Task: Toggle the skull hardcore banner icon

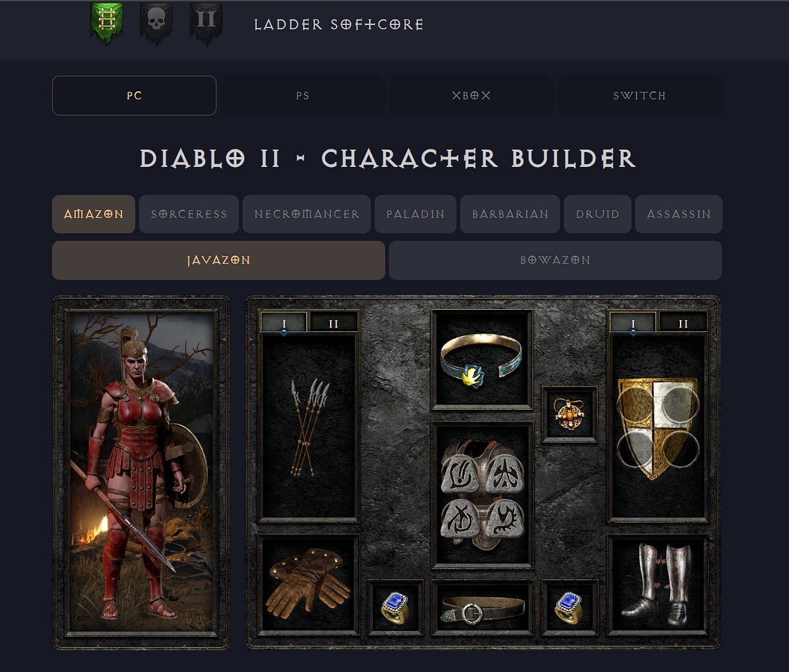Action: click(x=156, y=23)
